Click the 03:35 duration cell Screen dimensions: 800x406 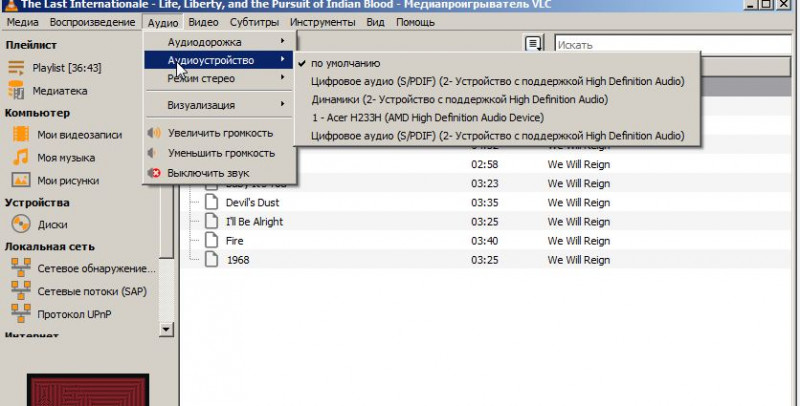[485, 202]
